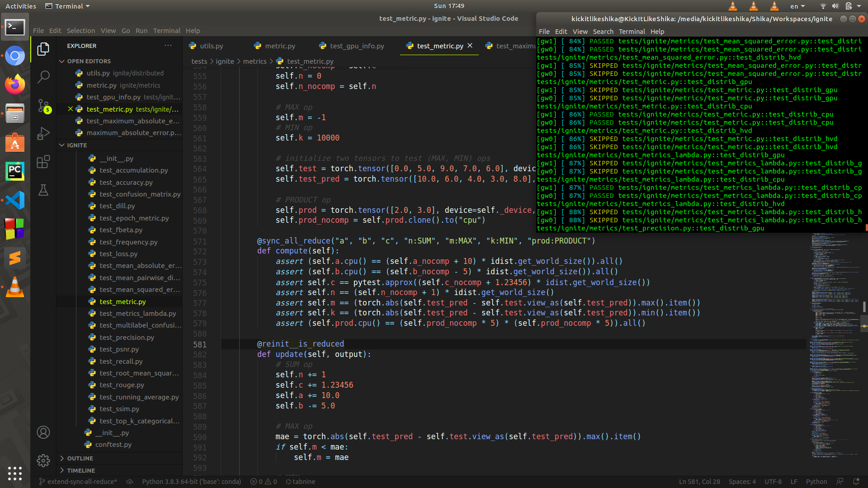Open the Run and Debug view
The image size is (868, 488).
point(43,134)
